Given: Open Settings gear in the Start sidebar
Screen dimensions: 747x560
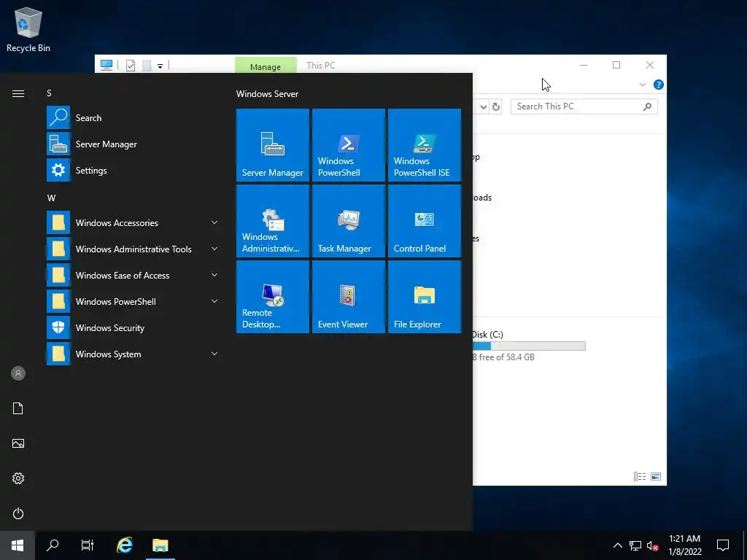Looking at the screenshot, I should click(x=18, y=478).
